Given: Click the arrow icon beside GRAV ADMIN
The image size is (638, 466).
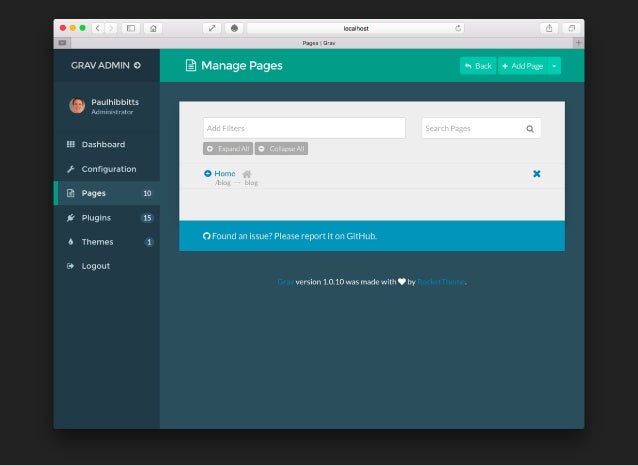Looking at the screenshot, I should click(137, 65).
